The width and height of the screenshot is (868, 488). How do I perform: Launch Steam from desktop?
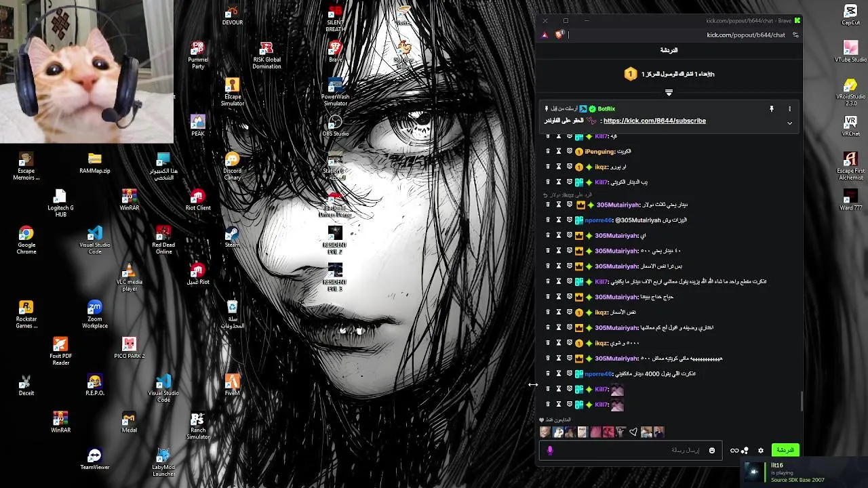[232, 237]
